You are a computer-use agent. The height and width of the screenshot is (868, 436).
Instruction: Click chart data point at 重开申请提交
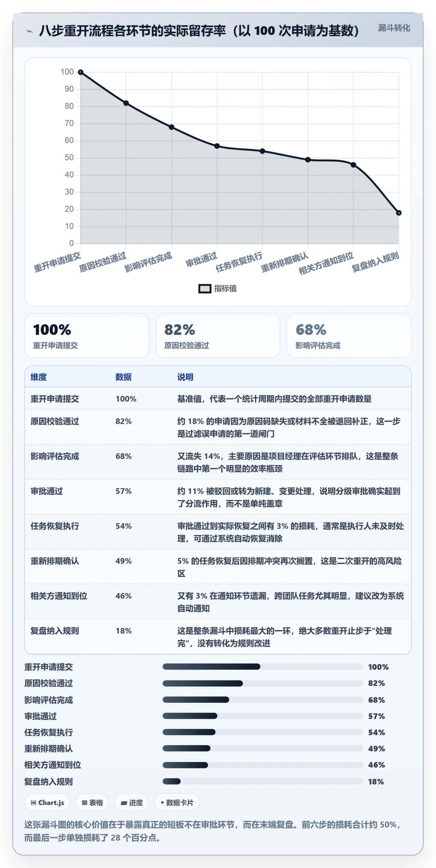[81, 72]
